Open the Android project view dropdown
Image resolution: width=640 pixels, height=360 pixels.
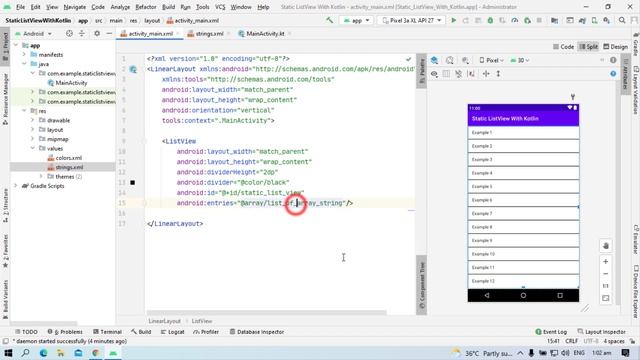pyautogui.click(x=33, y=33)
